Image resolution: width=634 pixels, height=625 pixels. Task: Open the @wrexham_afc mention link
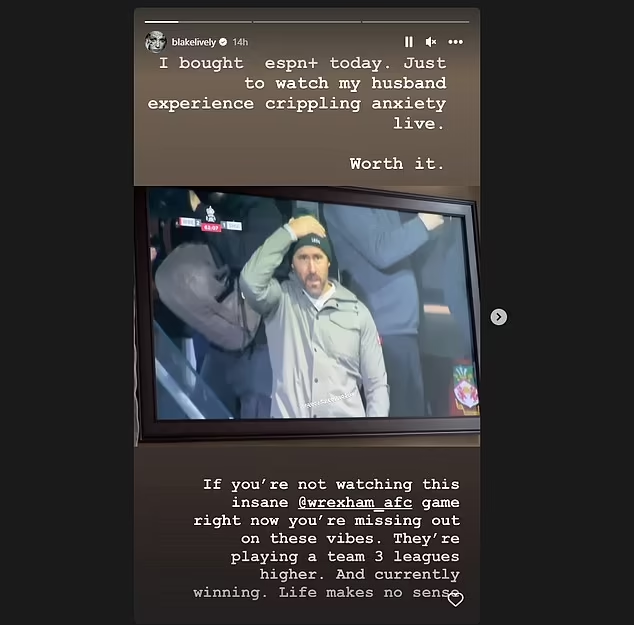pyautogui.click(x=355, y=503)
